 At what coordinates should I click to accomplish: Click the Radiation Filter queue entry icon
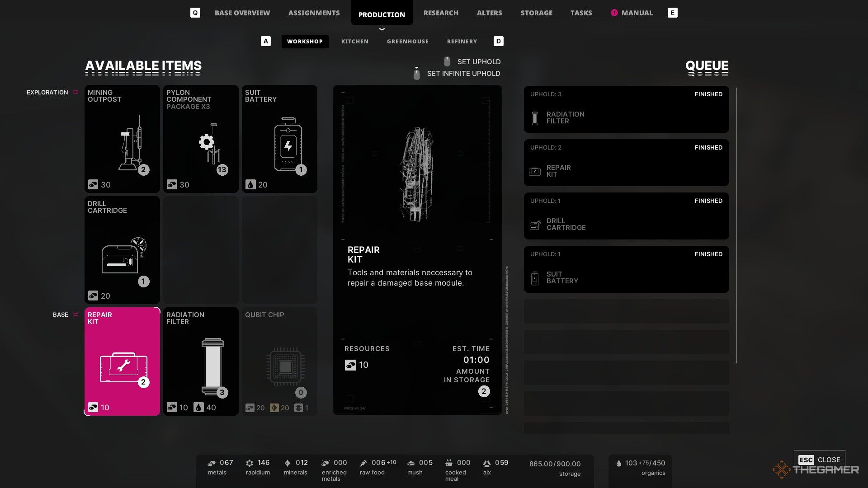(535, 118)
